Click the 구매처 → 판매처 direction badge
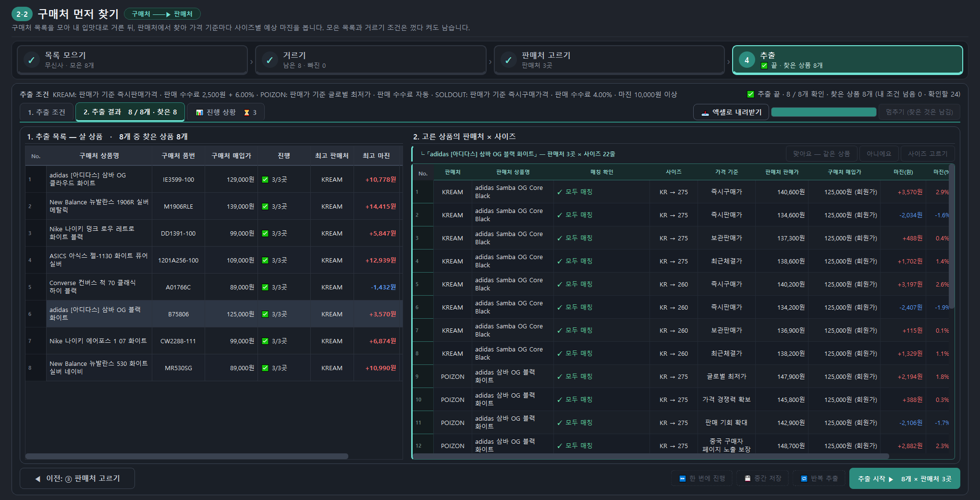The height and width of the screenshot is (500, 980). 162,14
